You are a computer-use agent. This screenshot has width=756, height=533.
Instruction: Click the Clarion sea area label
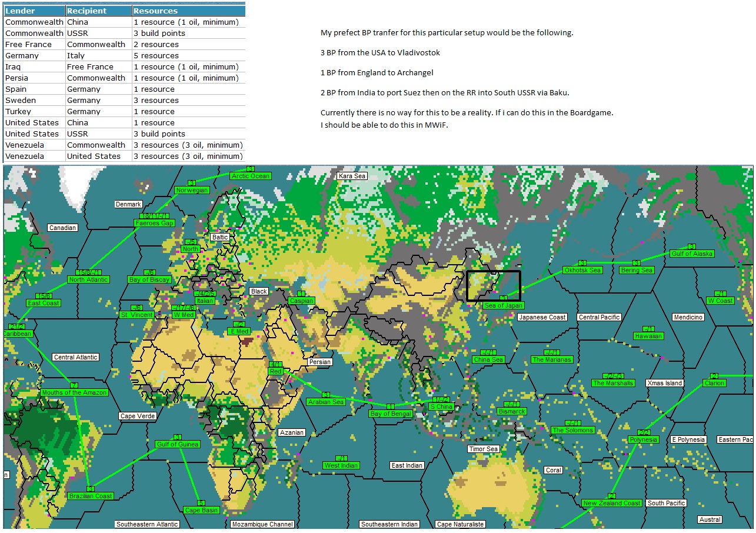tap(714, 383)
